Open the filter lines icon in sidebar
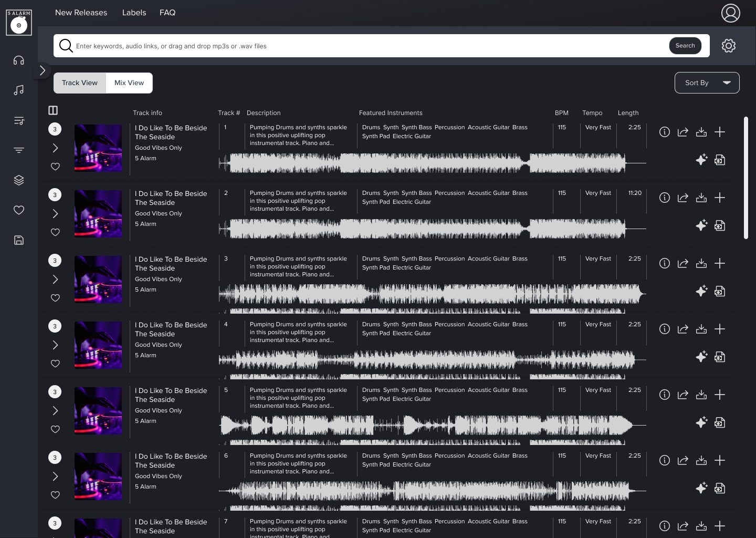 pyautogui.click(x=19, y=150)
